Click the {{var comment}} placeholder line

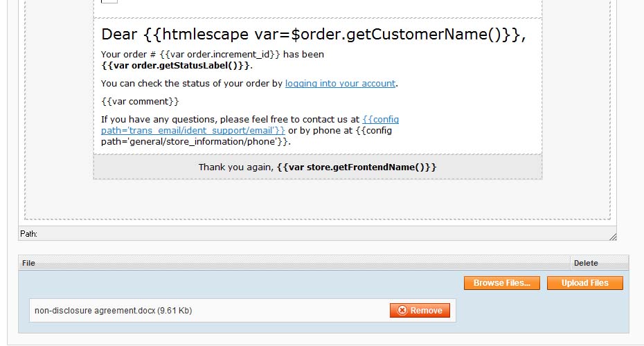click(x=140, y=102)
